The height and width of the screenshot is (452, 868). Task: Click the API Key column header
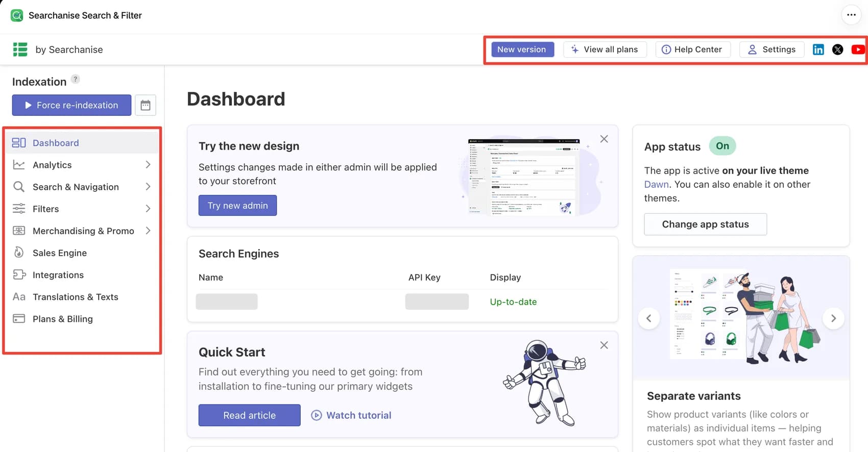(x=424, y=278)
